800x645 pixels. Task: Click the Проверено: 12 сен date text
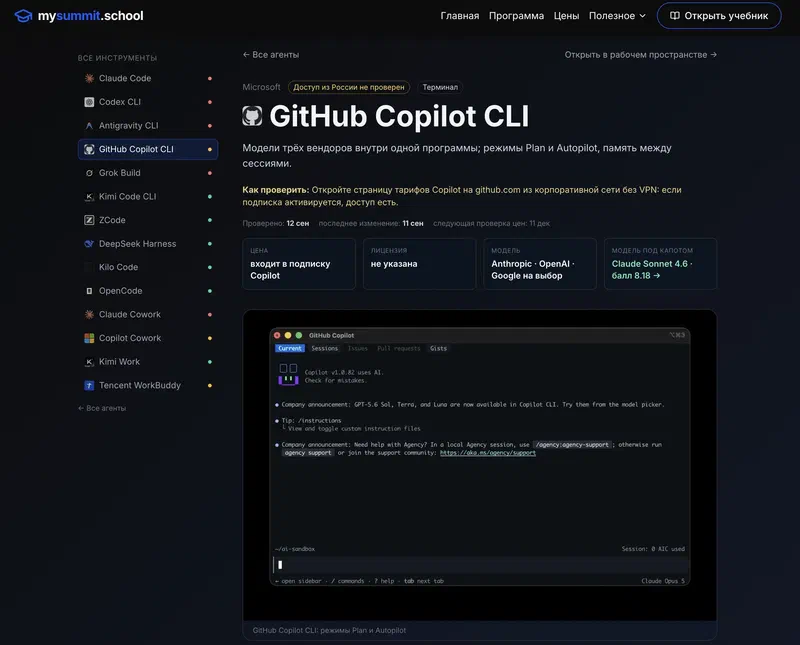tap(276, 224)
